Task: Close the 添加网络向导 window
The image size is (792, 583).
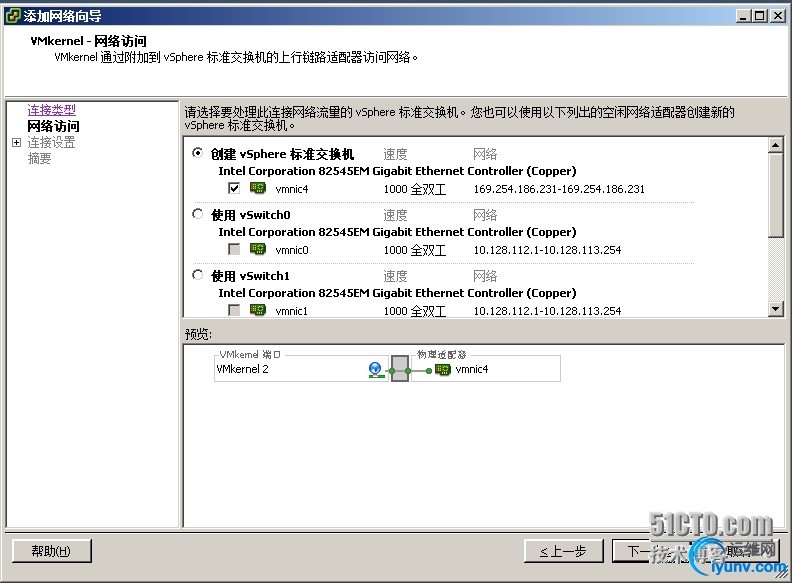Action: 778,16
